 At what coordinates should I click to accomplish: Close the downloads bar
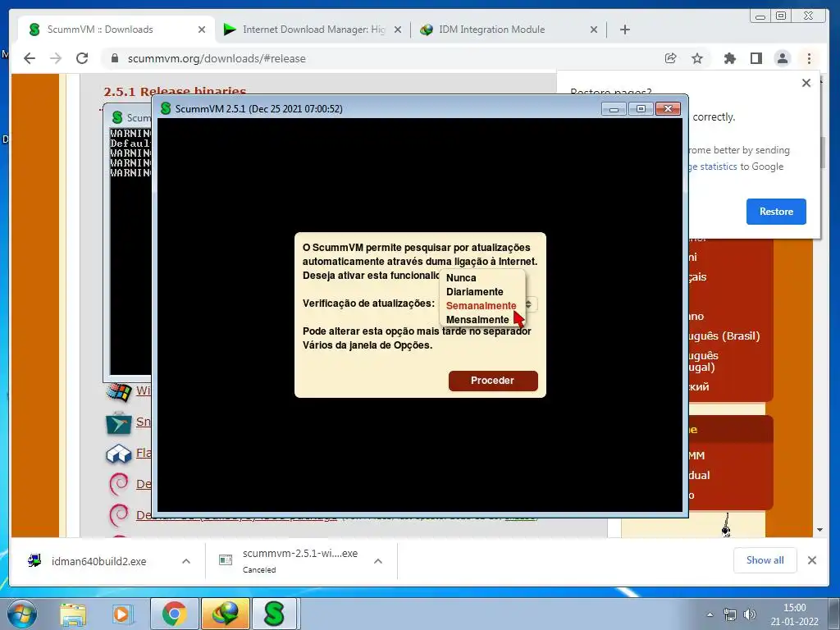tap(811, 559)
